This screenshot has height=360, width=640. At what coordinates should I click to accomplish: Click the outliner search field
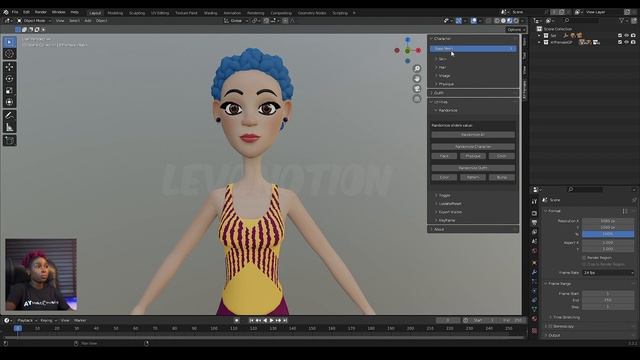(582, 20)
